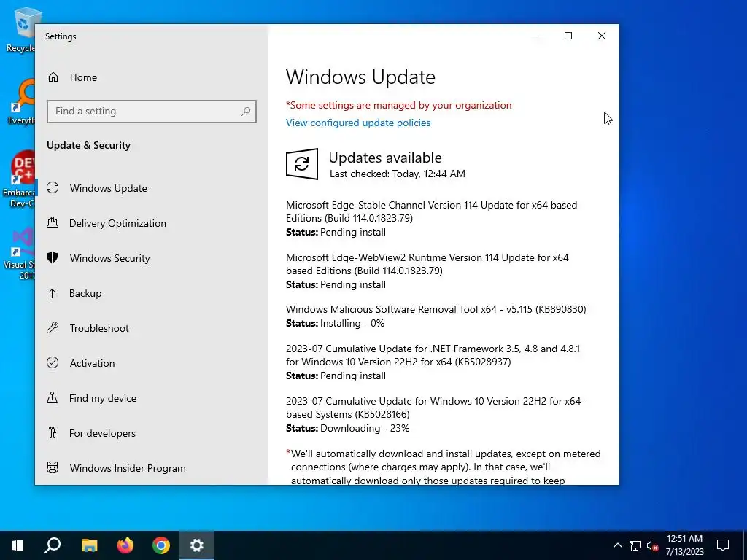Click the For developers tools icon
The width and height of the screenshot is (747, 560).
pos(53,433)
